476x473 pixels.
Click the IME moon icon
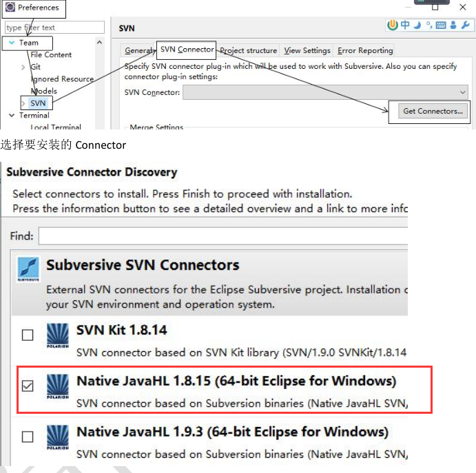click(x=417, y=25)
